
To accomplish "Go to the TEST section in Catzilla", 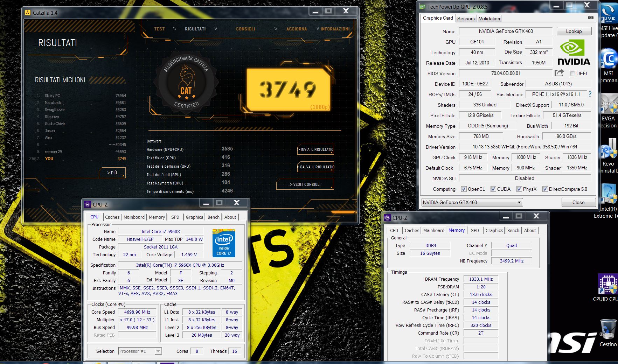I will (x=159, y=29).
